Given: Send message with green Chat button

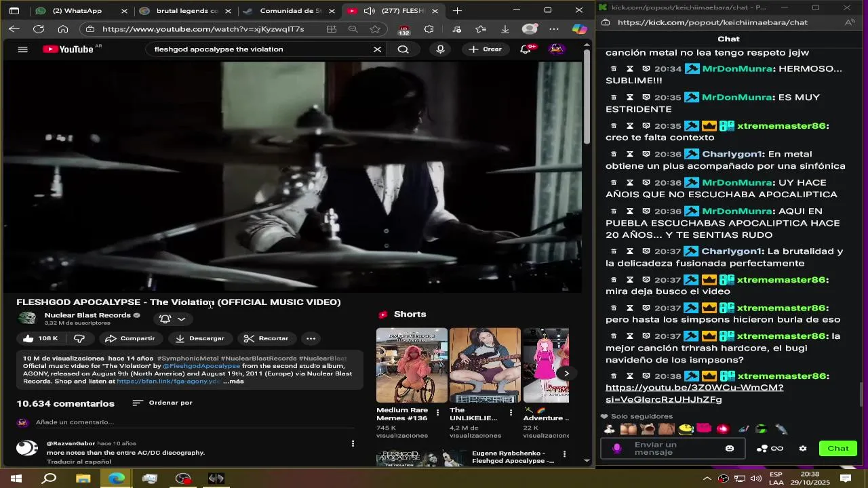Looking at the screenshot, I should (838, 448).
